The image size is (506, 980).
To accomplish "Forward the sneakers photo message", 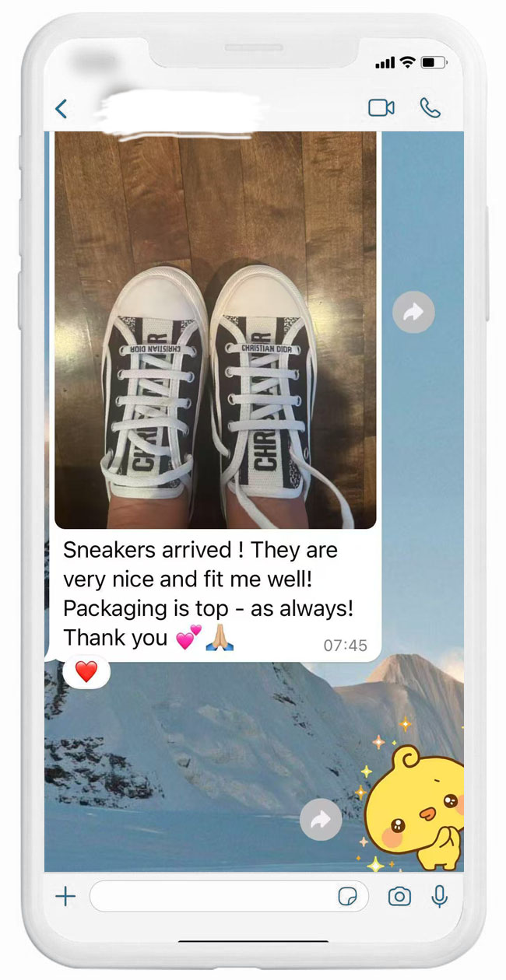I will (x=413, y=312).
